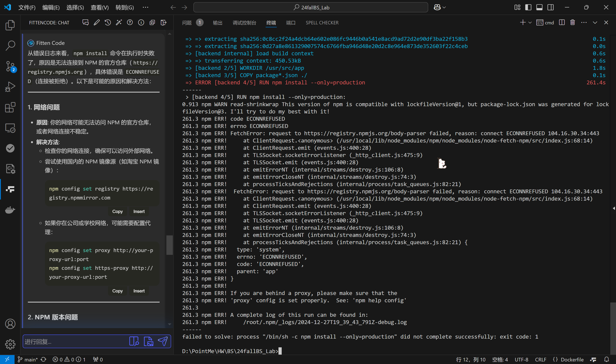Switch to the 调试控制台 tab
This screenshot has width=616, height=364.
click(x=244, y=23)
